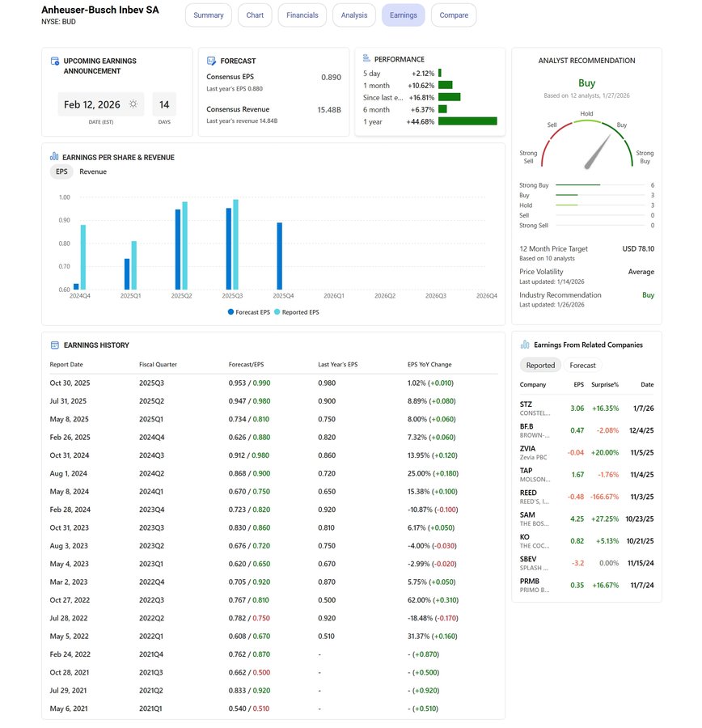This screenshot has width=702, height=728.
Task: Click the Forecast panel chart icon
Action: coord(212,61)
